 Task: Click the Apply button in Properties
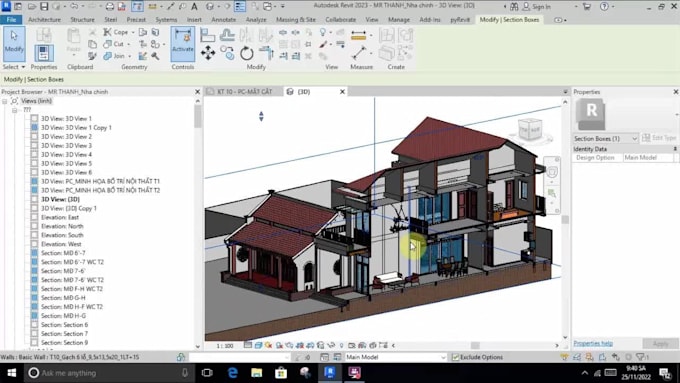click(x=660, y=344)
